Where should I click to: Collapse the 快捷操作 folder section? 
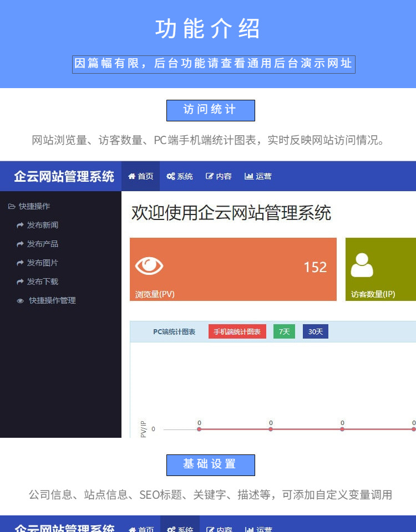[29, 206]
